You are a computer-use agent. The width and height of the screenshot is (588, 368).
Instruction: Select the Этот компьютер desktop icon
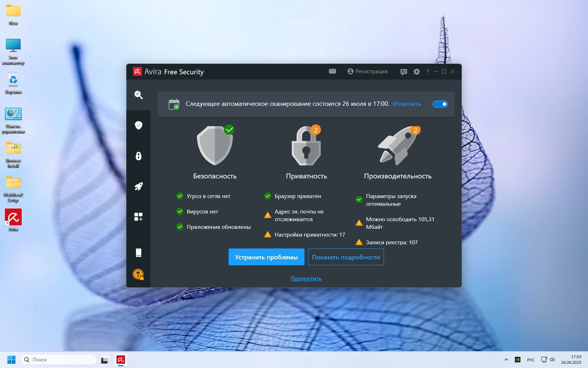pyautogui.click(x=13, y=52)
